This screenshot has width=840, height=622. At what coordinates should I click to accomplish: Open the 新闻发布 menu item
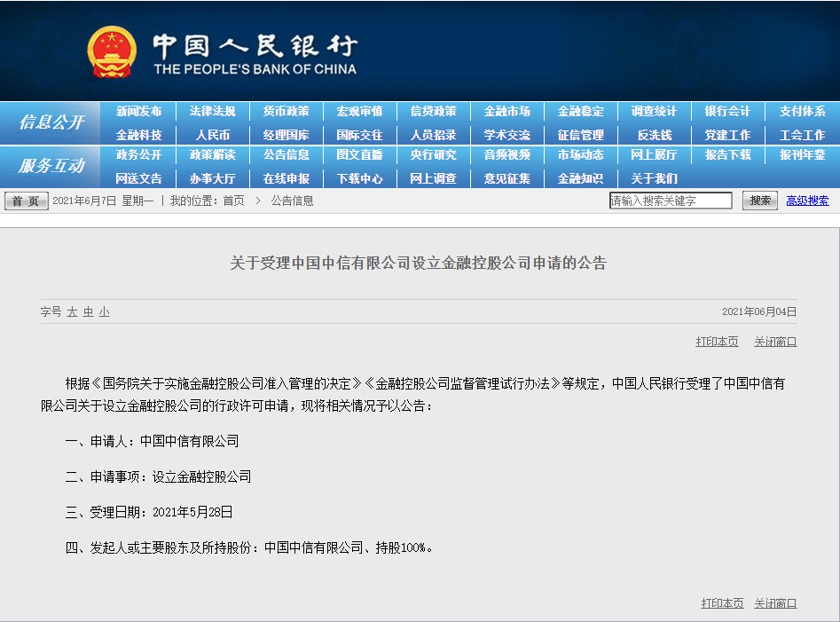pos(140,112)
